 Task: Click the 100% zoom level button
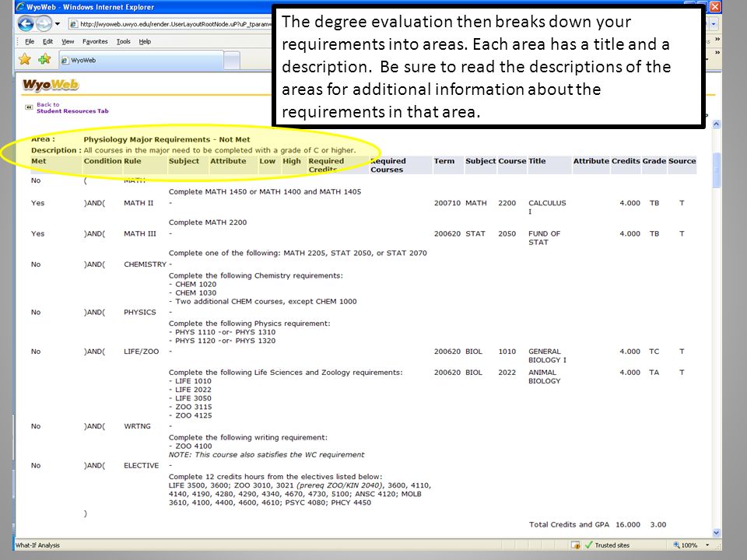click(686, 545)
